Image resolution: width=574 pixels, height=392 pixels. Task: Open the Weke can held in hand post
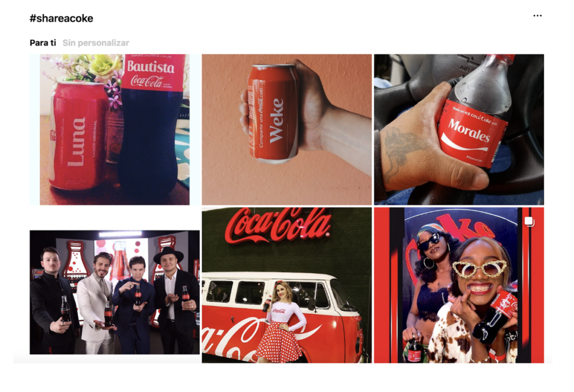286,130
